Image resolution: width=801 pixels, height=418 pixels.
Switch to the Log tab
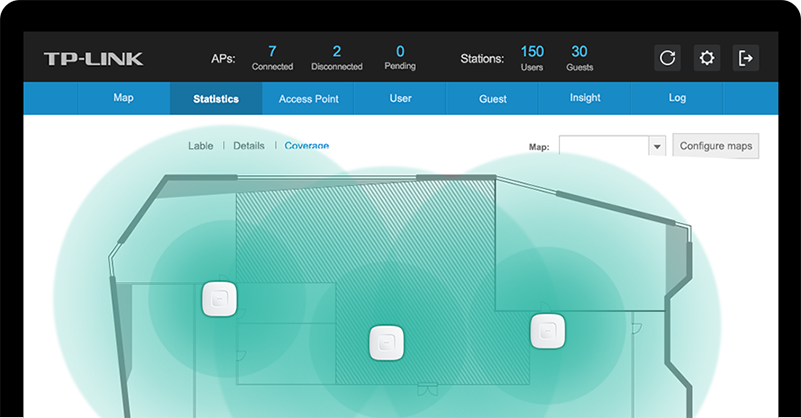click(677, 99)
